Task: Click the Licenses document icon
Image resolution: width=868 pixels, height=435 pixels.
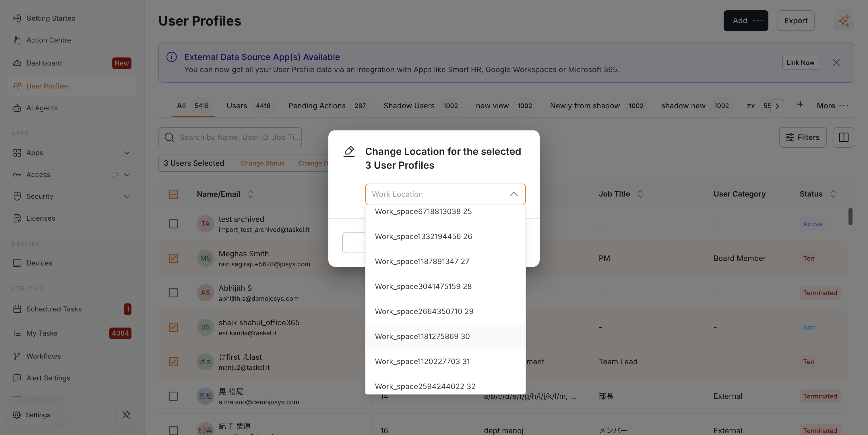Action: click(17, 218)
